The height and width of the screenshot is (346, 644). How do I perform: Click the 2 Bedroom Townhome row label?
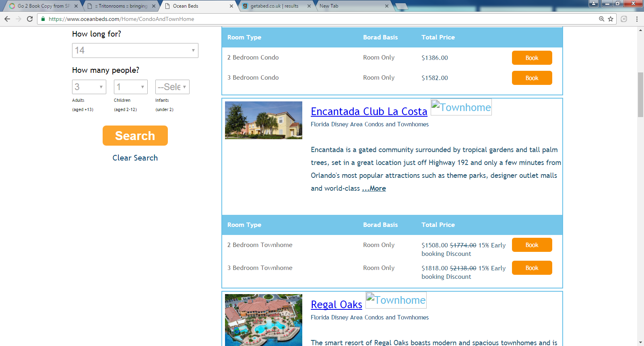click(260, 245)
